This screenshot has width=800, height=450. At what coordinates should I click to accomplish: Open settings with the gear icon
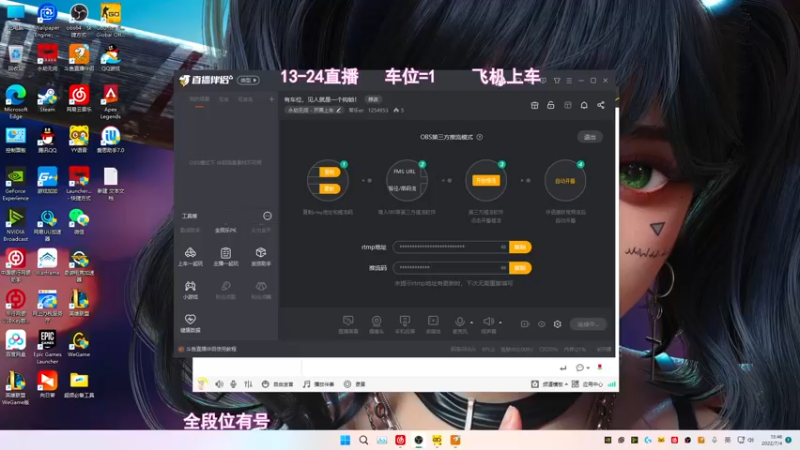558,324
